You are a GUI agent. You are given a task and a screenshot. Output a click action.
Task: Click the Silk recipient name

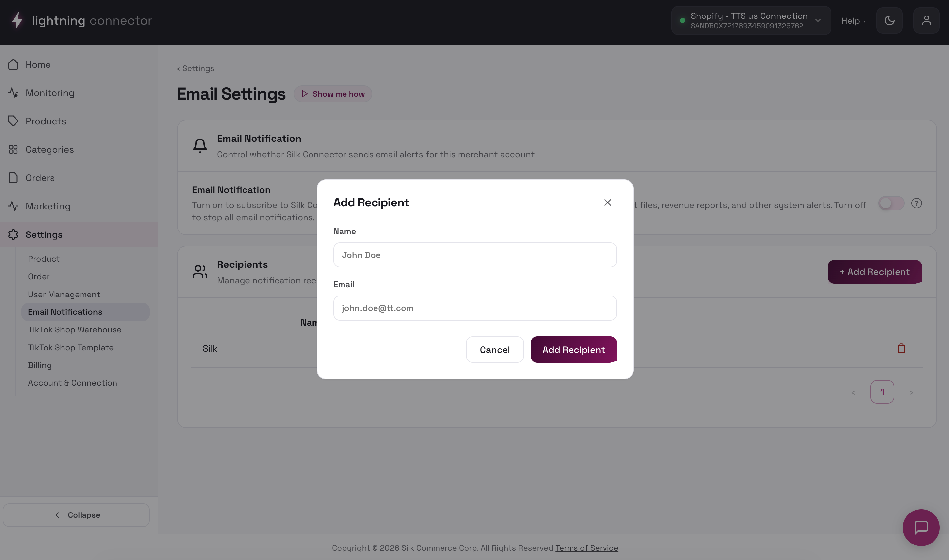pos(210,349)
